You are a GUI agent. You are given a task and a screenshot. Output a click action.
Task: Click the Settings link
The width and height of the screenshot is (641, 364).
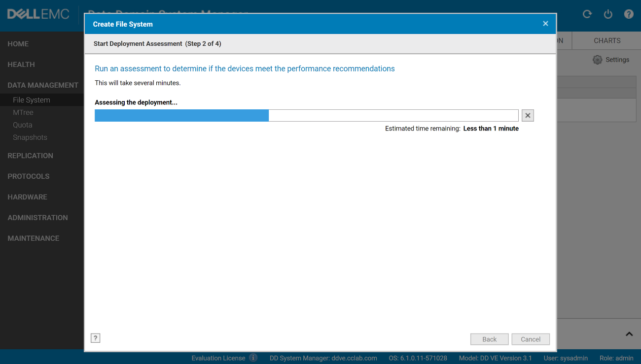tap(617, 60)
